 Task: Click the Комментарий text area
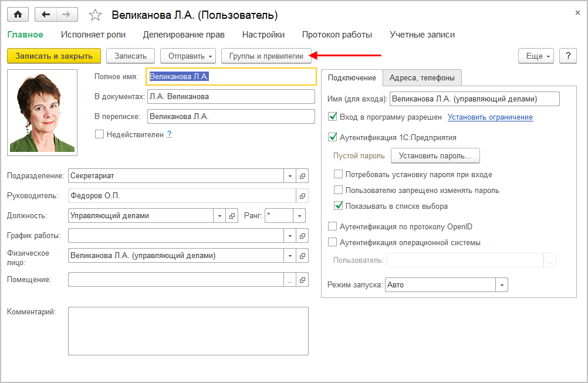[188, 331]
